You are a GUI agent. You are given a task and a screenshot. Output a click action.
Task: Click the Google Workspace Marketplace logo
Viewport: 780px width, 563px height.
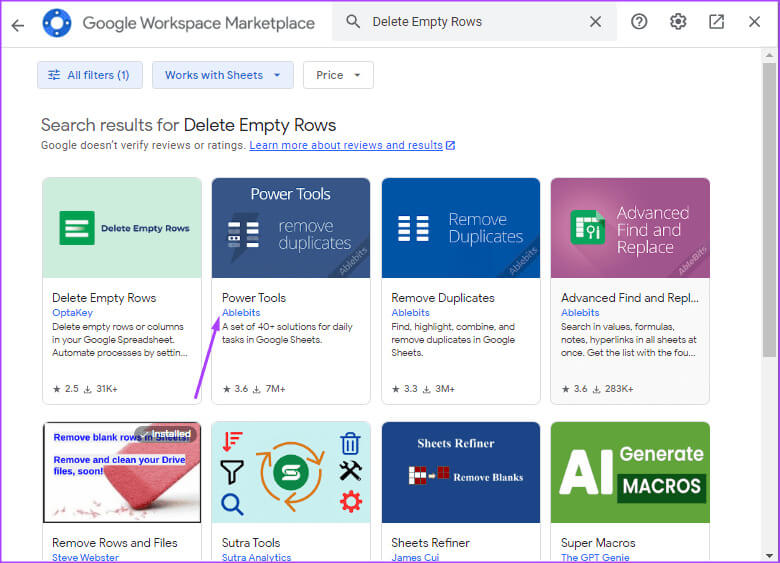point(57,23)
